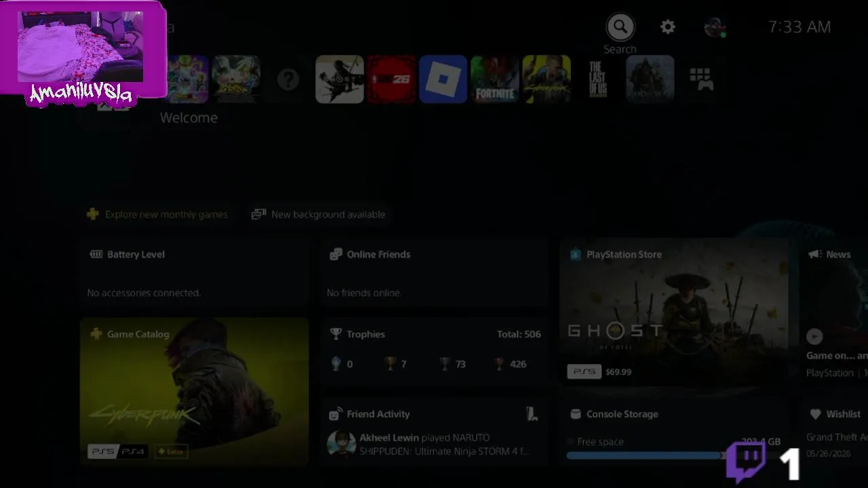Click the News megaphone icon

(814, 254)
